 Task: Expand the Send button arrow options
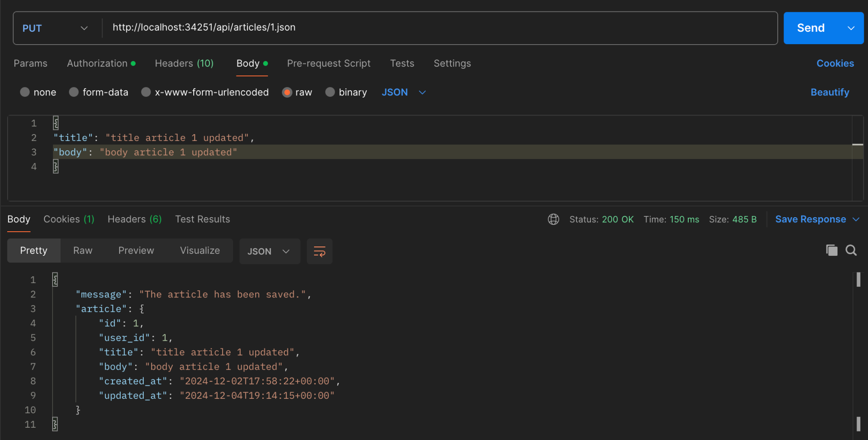point(851,28)
